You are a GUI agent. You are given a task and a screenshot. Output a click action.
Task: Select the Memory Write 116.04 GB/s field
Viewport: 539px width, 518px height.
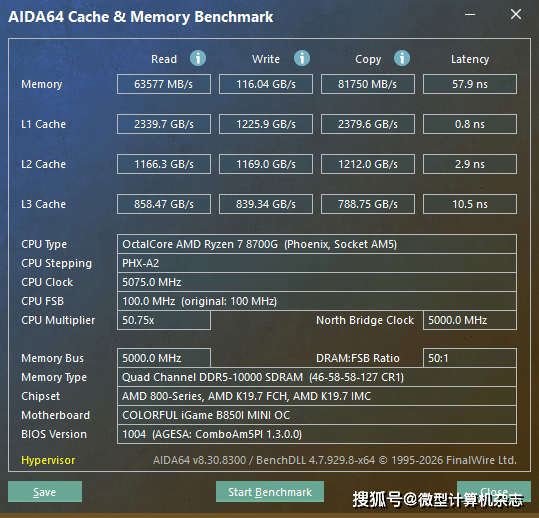266,84
